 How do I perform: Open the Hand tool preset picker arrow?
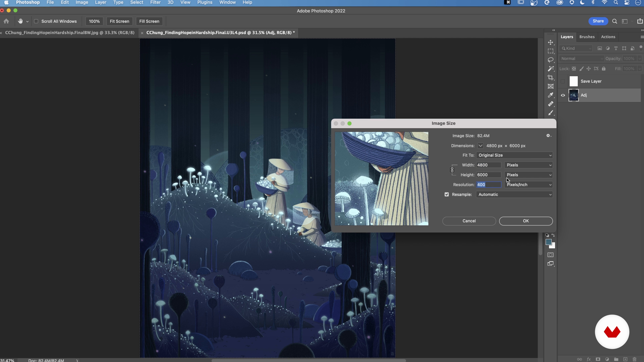pos(28,21)
